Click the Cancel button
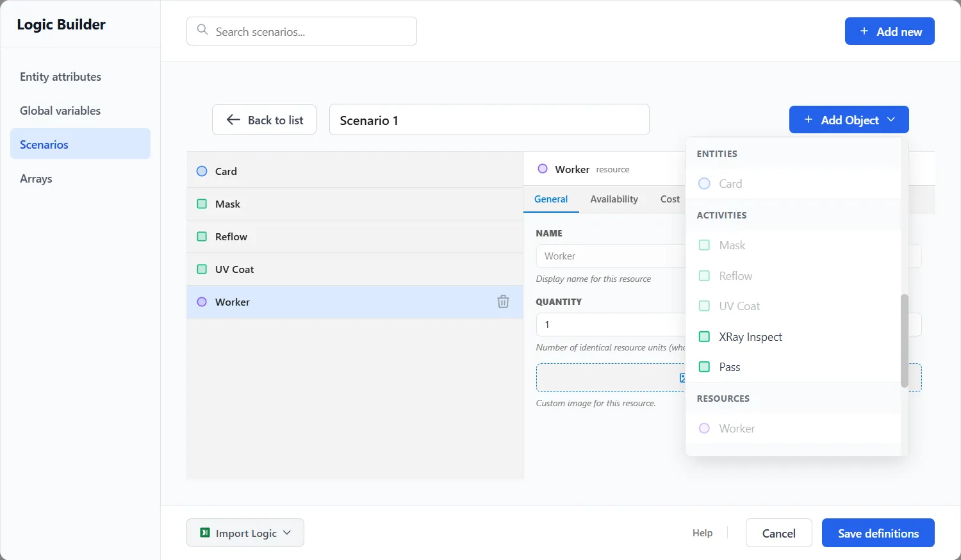This screenshot has width=961, height=560. pyautogui.click(x=779, y=532)
